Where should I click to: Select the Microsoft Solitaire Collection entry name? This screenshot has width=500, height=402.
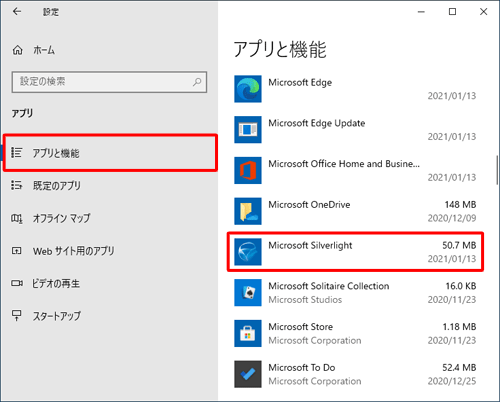click(329, 286)
